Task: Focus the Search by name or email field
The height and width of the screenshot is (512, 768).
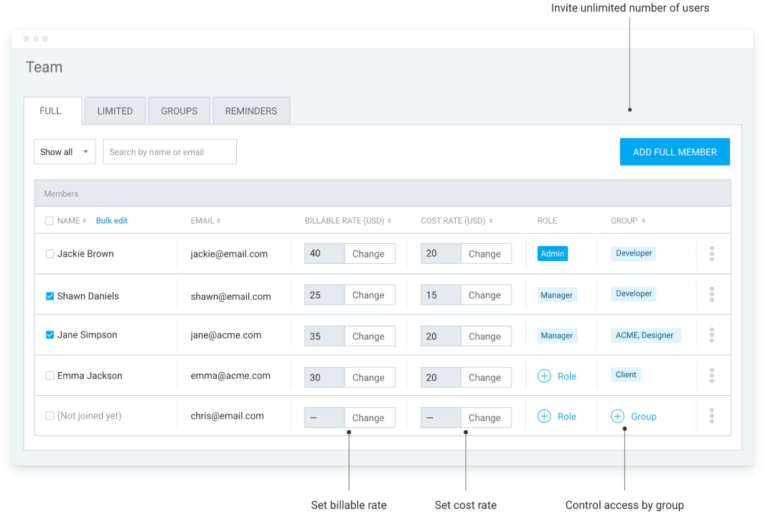Action: coord(170,152)
